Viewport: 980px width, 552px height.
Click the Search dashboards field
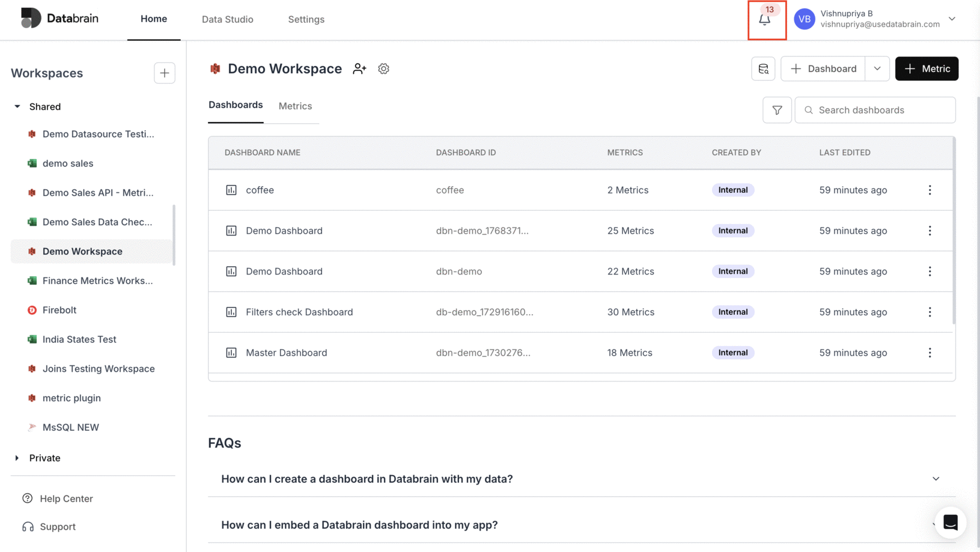coord(875,111)
